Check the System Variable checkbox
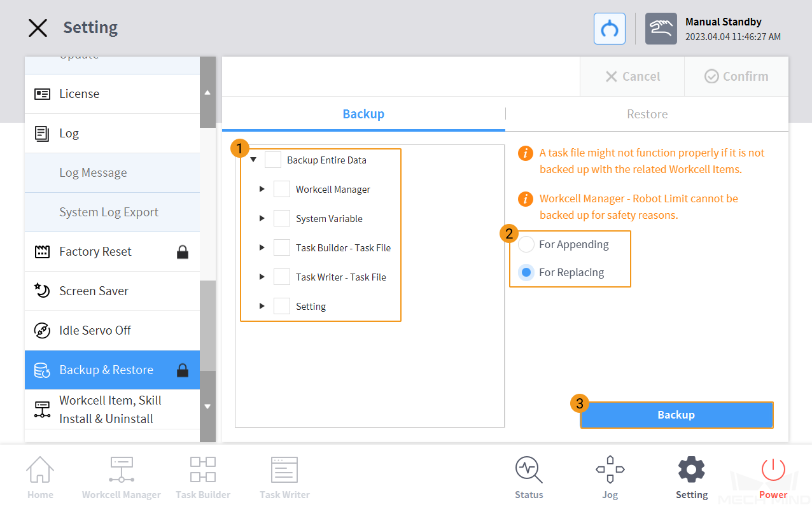This screenshot has width=812, height=507. [x=282, y=218]
